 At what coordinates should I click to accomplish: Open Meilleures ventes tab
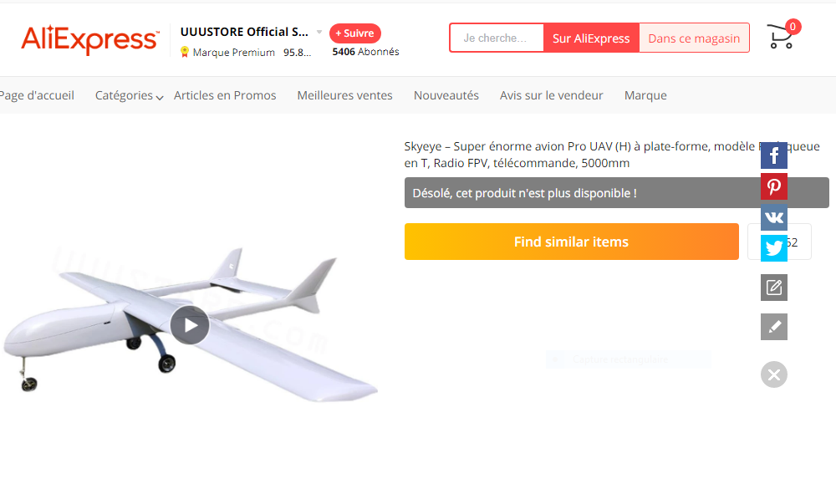(x=344, y=95)
